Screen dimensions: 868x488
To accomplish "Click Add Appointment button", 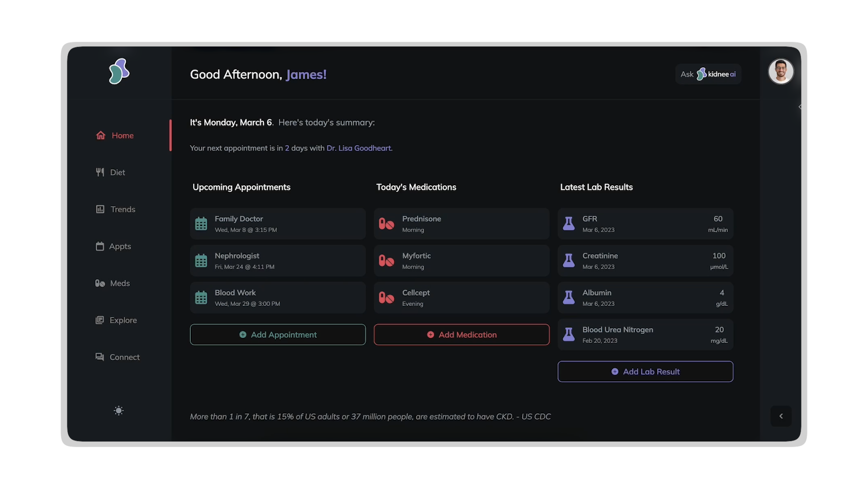I will coord(278,335).
